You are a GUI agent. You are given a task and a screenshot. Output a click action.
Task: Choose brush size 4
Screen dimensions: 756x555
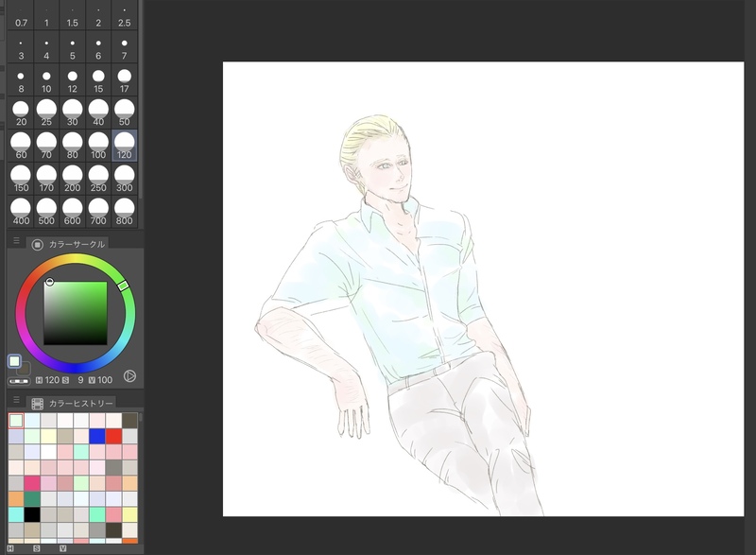[x=46, y=46]
